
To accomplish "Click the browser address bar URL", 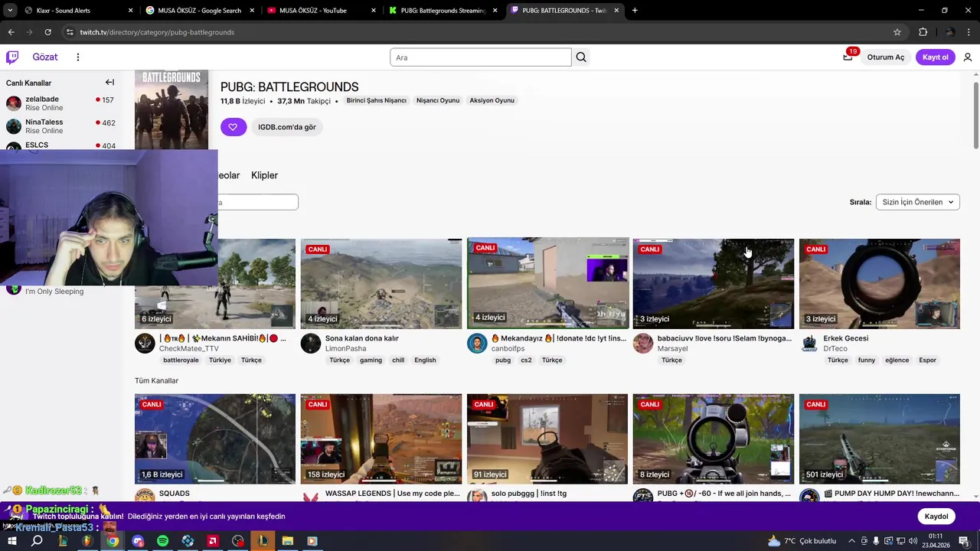I will click(x=157, y=32).
